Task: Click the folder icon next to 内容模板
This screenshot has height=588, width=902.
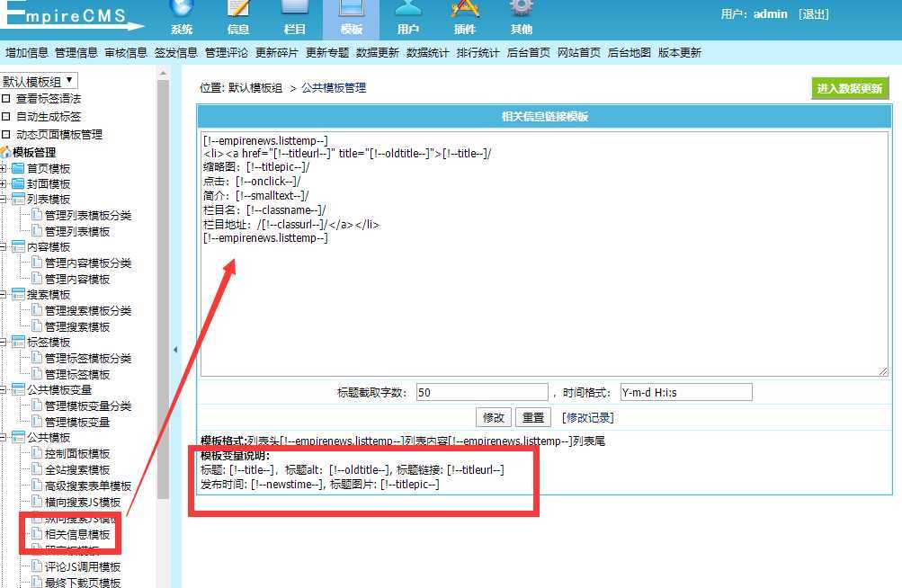Action: click(18, 247)
